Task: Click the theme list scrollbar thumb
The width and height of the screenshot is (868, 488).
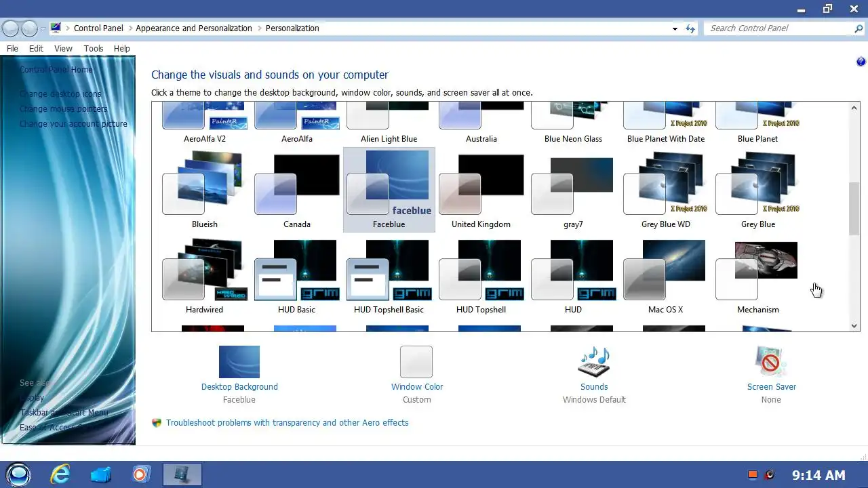Action: coord(854,209)
